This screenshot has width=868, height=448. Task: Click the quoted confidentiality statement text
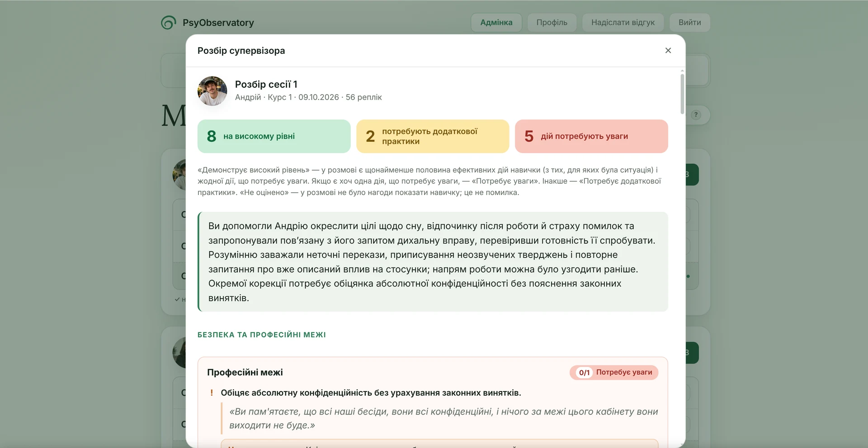coord(443,419)
